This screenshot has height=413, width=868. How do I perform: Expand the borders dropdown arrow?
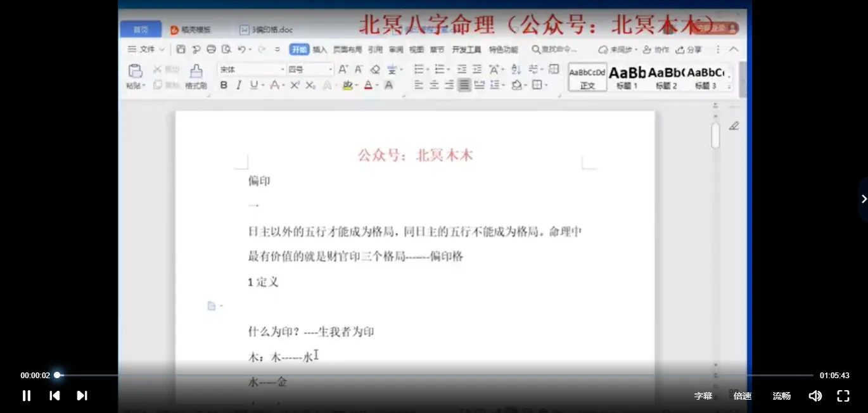(546, 85)
